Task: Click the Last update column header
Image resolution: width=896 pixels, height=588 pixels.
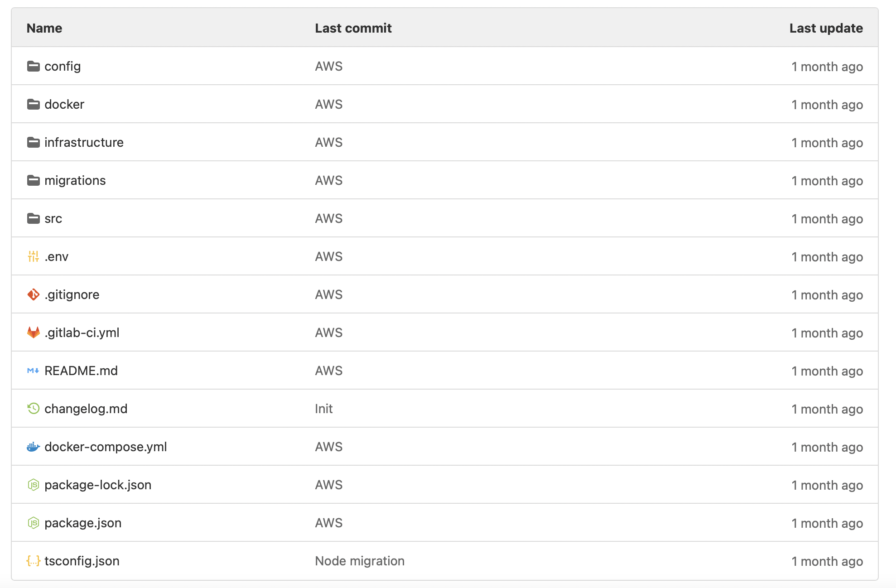Action: [x=826, y=28]
